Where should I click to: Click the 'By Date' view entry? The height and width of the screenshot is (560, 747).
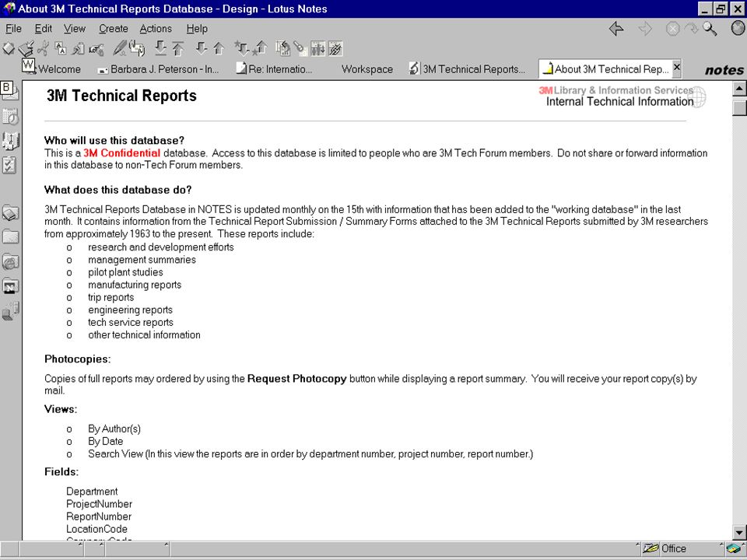coord(105,442)
